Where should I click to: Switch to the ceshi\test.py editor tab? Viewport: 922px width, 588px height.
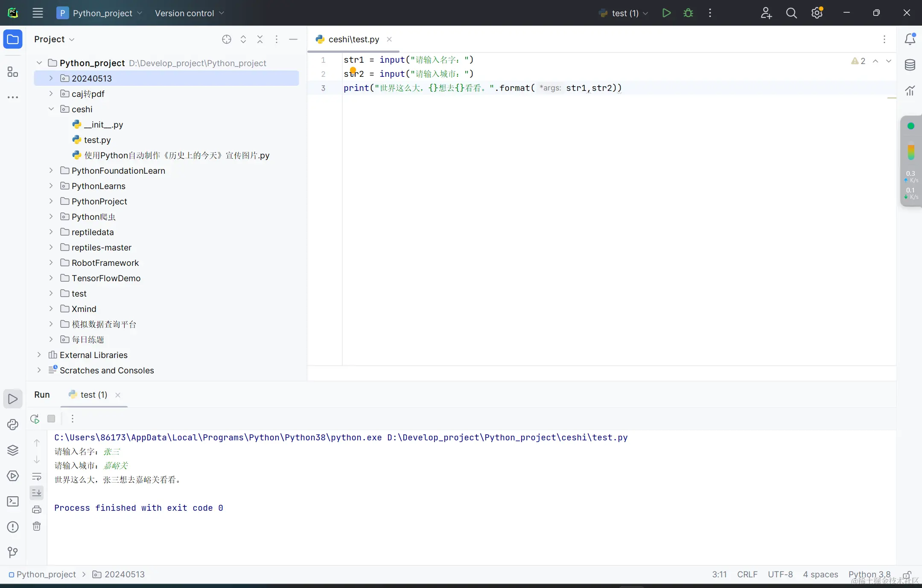click(353, 39)
